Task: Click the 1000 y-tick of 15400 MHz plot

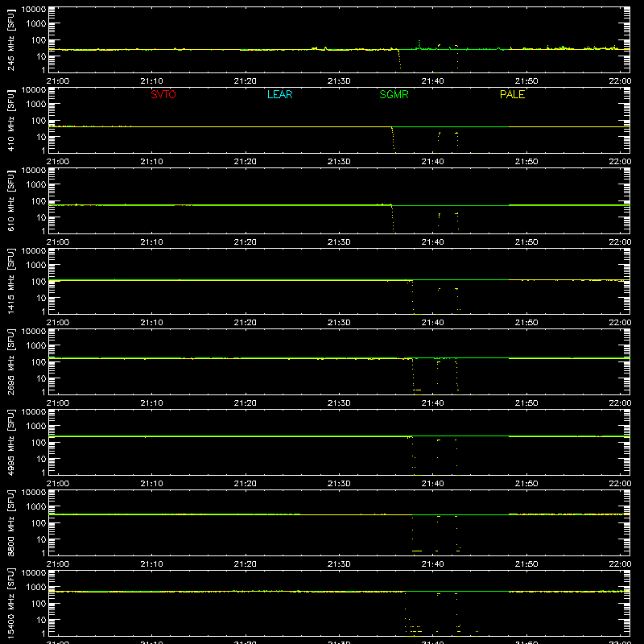Action: point(36,588)
